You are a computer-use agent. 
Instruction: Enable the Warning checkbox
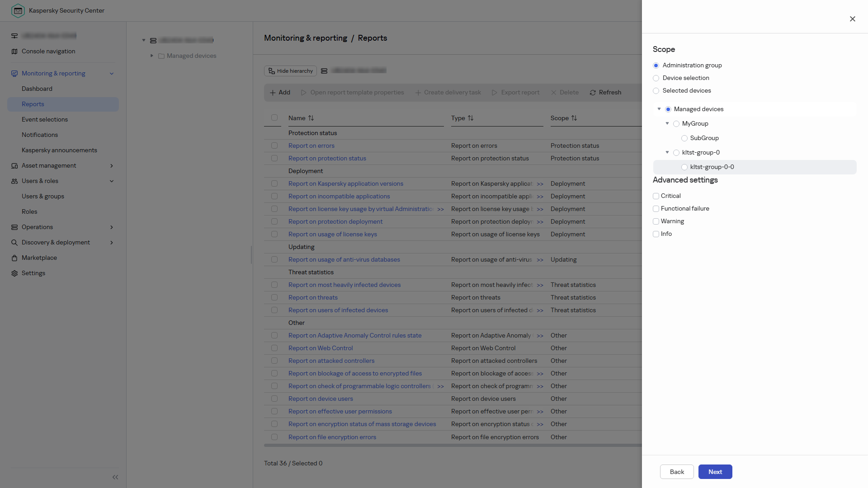click(656, 221)
